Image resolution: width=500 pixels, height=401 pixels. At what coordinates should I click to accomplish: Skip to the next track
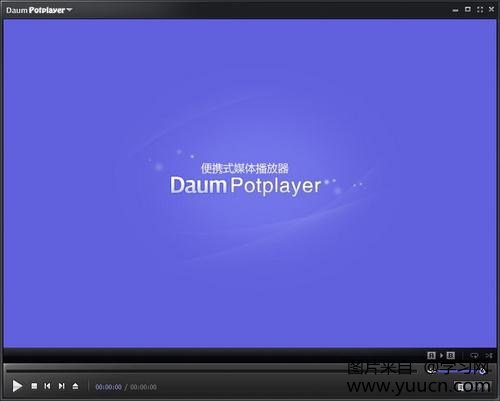(61, 386)
